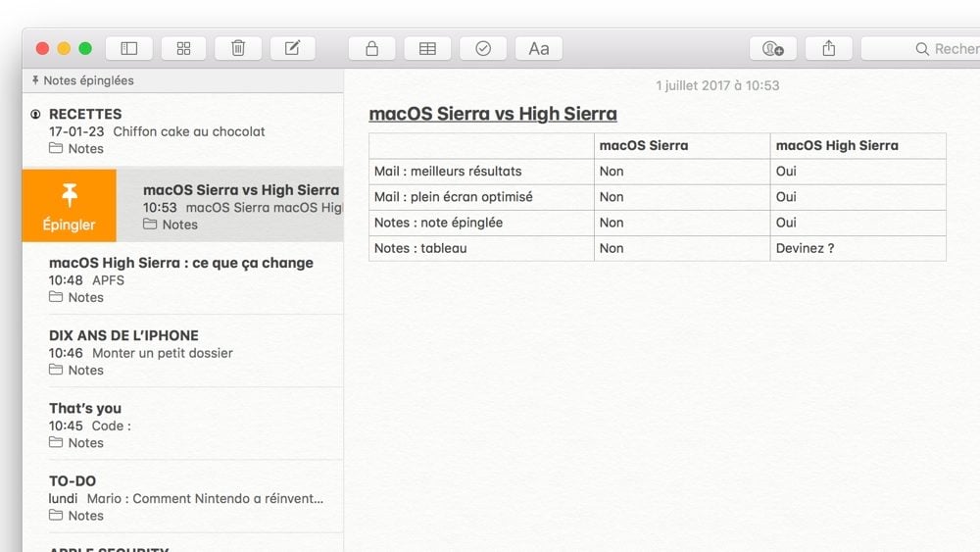This screenshot has width=980, height=552.
Task: Zoom the Notes window with green button
Action: point(85,48)
